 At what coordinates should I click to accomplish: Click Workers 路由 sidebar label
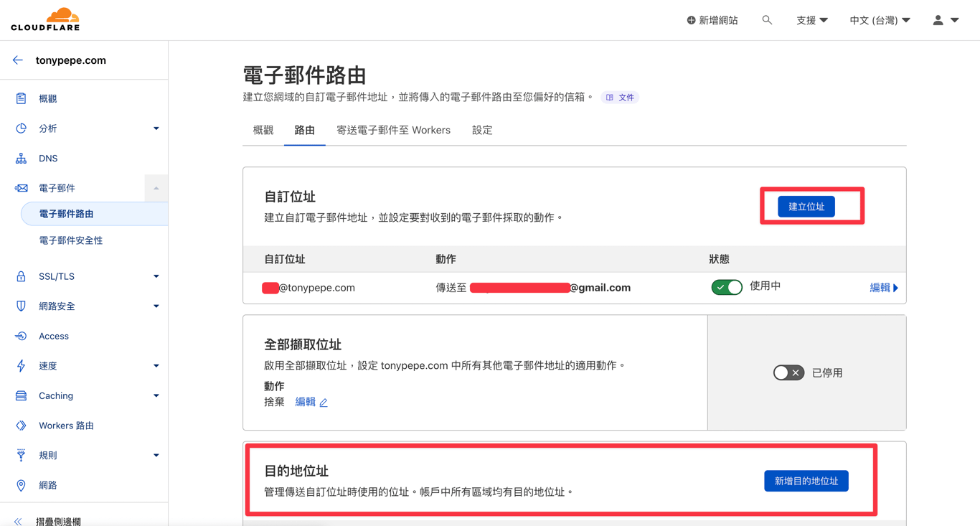tap(66, 426)
